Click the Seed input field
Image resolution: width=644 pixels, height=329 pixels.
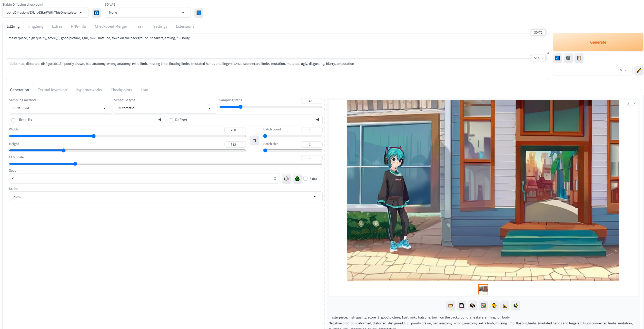click(144, 178)
